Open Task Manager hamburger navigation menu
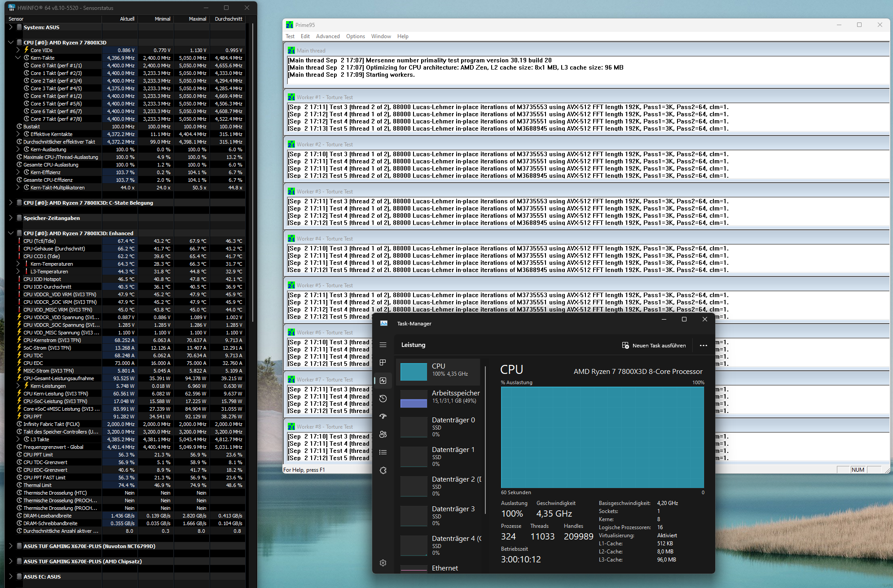 tap(383, 345)
